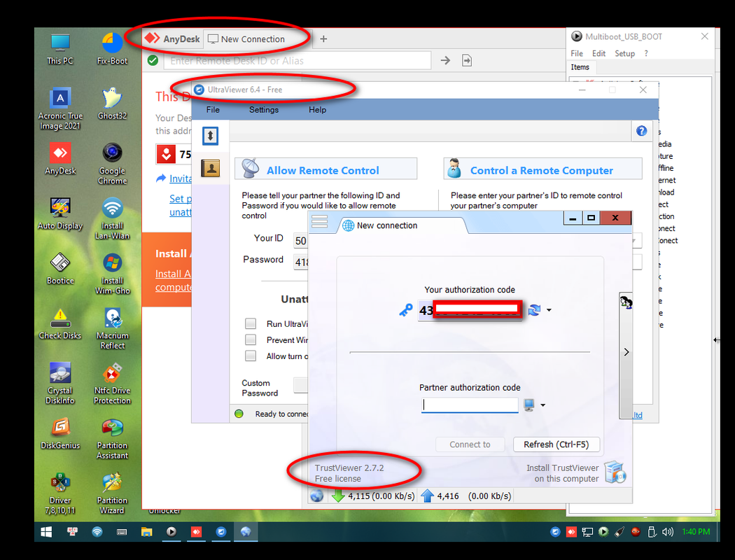Select the Driver 7,8,10,11 desktop icon

(60, 493)
